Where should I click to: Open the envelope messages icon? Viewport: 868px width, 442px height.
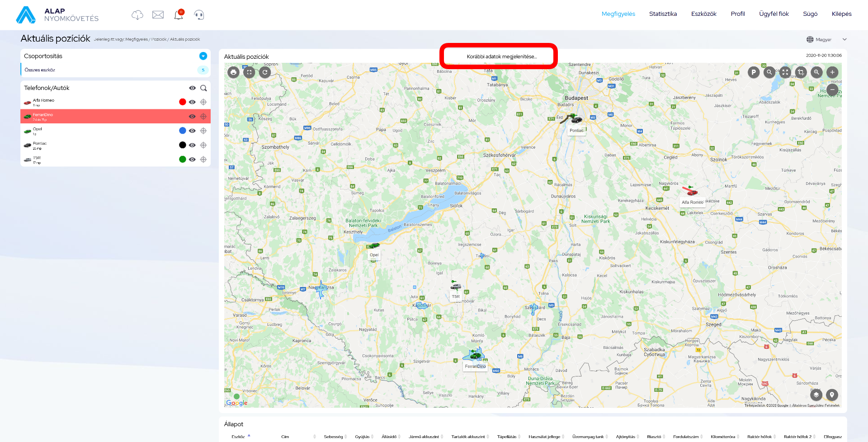[x=158, y=15]
